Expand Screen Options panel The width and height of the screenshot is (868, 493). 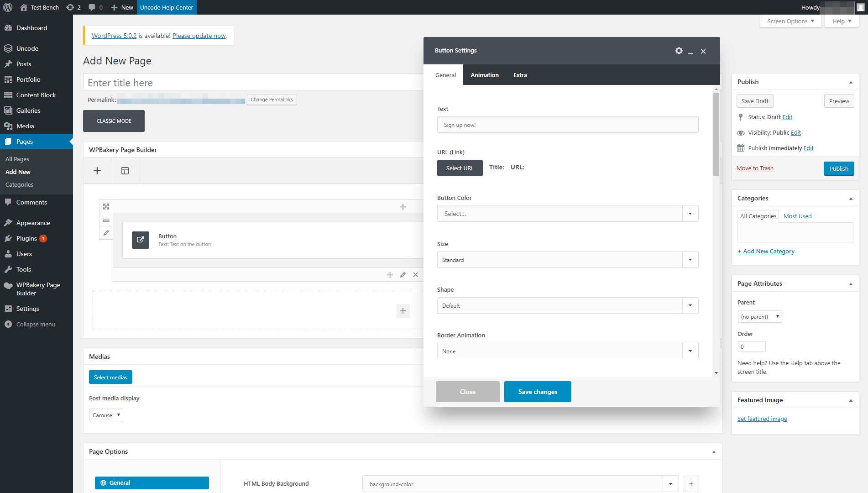[x=791, y=21]
